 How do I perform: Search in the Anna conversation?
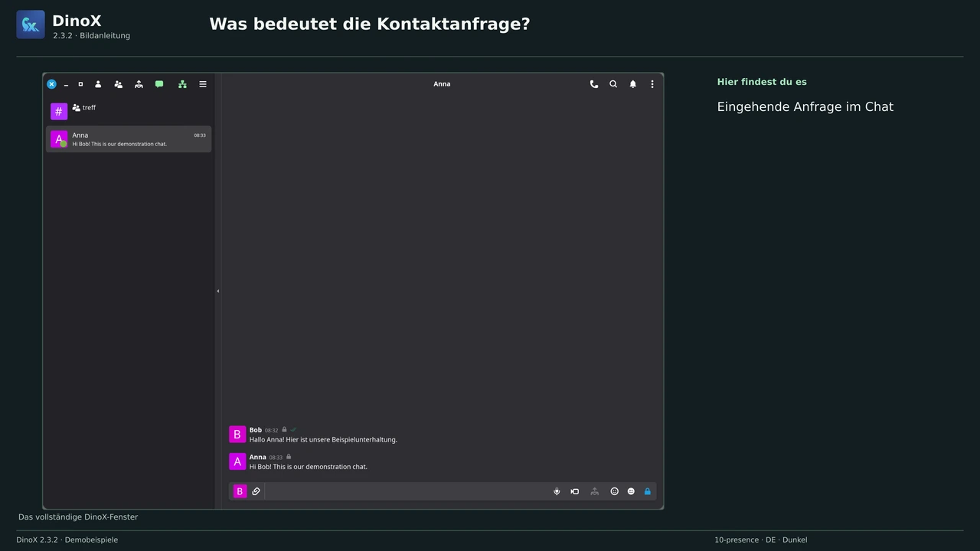613,84
